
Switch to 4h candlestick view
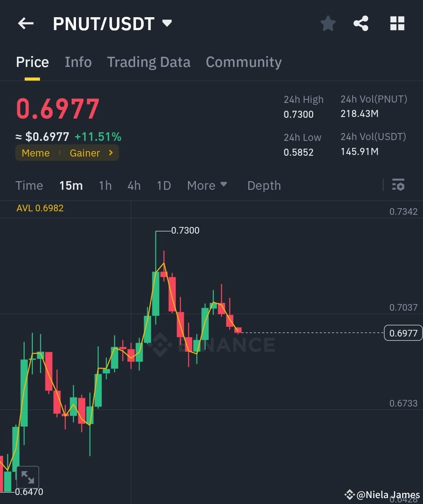pos(134,185)
